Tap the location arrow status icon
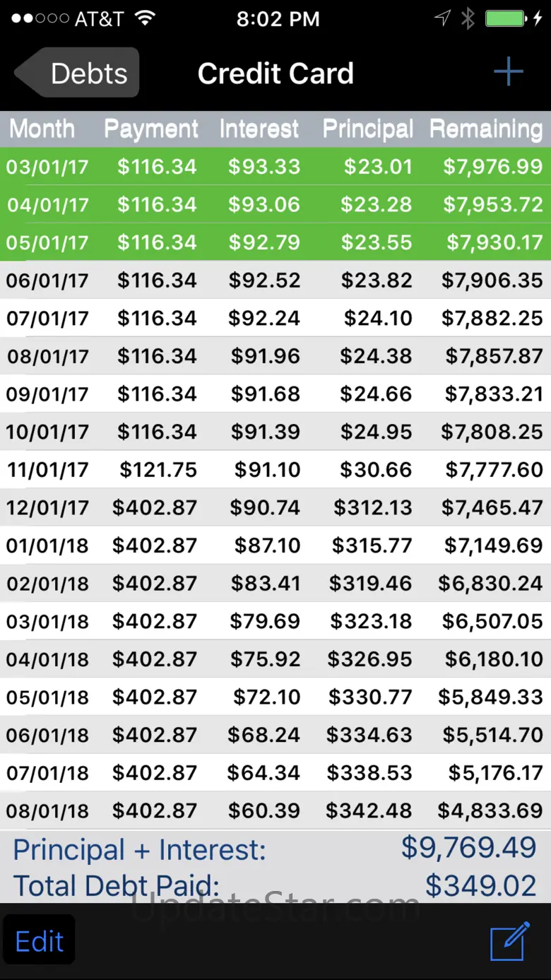The image size is (551, 980). 442,19
